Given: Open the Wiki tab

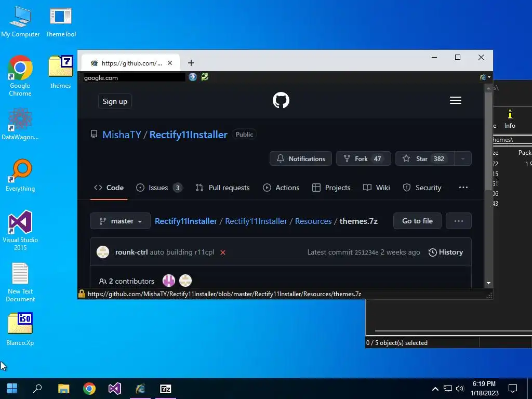Looking at the screenshot, I should tap(376, 188).
